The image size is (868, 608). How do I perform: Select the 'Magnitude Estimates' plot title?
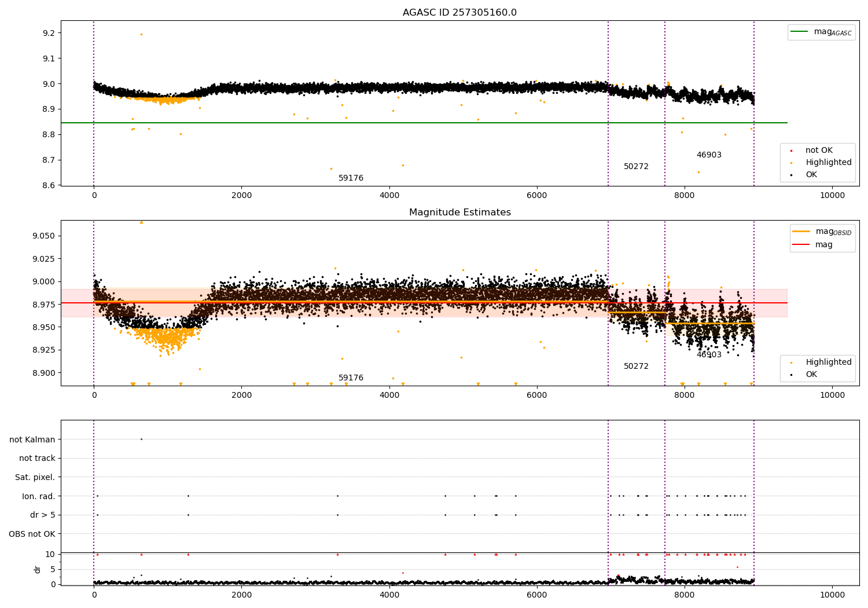pyautogui.click(x=459, y=213)
